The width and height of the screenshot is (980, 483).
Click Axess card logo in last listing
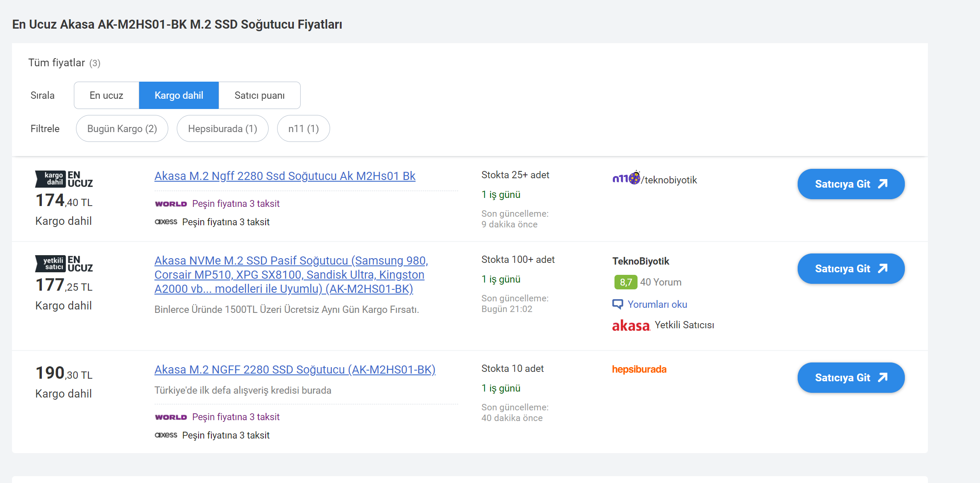click(166, 435)
